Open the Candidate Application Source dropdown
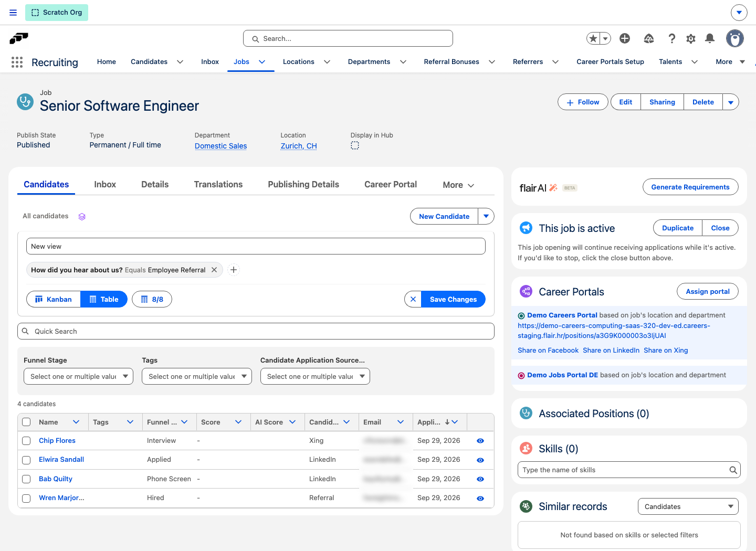 pos(315,376)
